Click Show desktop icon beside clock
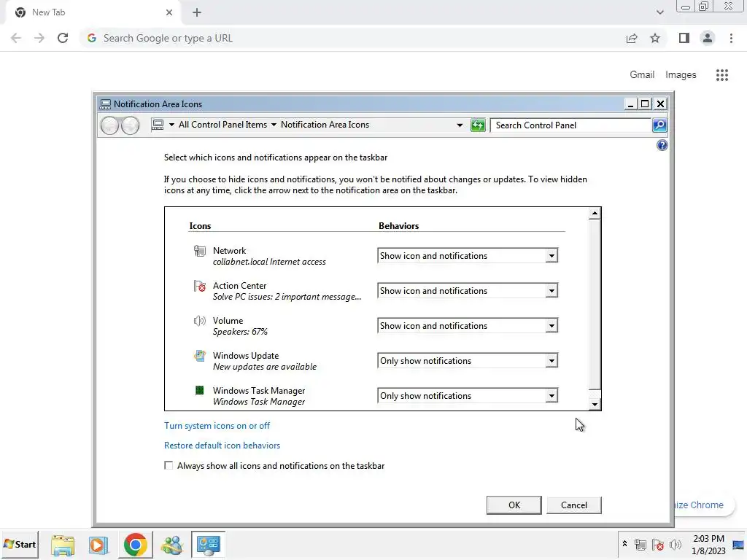747x560 pixels. pyautogui.click(x=738, y=545)
